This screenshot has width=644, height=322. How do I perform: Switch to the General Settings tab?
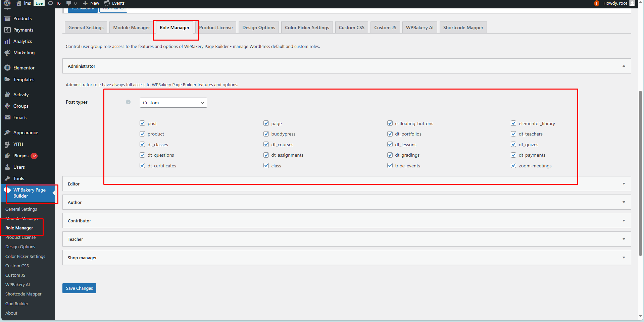pyautogui.click(x=86, y=28)
